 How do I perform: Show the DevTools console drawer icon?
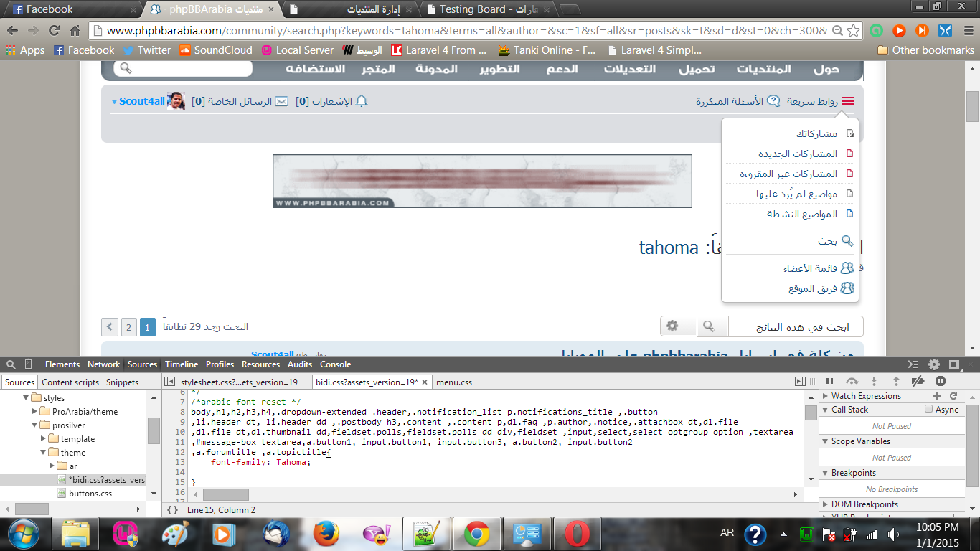(913, 364)
